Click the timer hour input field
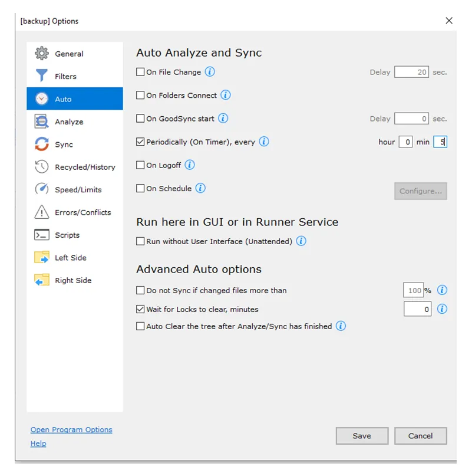Viewport: 472px width, 476px height. [x=405, y=142]
